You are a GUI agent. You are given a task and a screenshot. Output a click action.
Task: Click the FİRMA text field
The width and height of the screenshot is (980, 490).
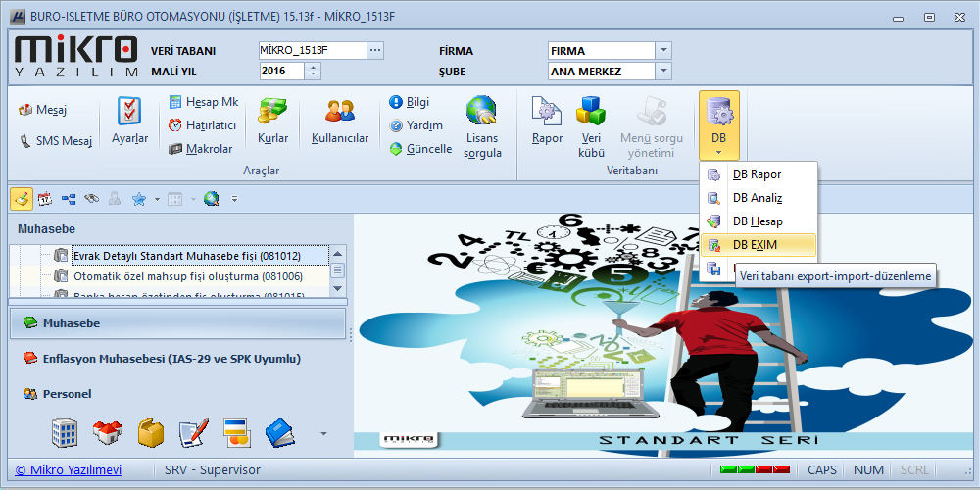point(602,51)
